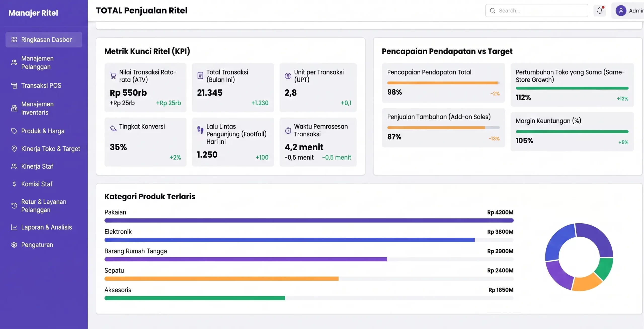Click the Komisi Staf dollar icon
Screen dimensions: 644x329
pyautogui.click(x=14, y=184)
